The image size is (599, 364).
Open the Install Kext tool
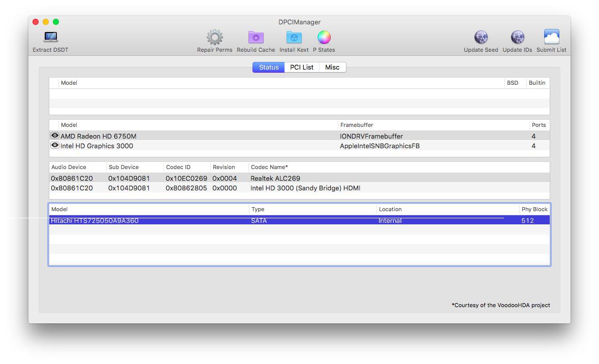tap(294, 38)
